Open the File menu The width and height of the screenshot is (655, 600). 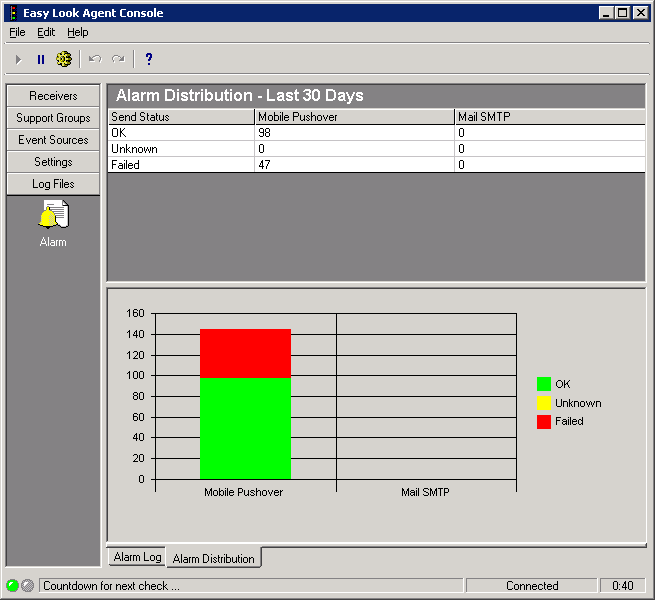(17, 32)
